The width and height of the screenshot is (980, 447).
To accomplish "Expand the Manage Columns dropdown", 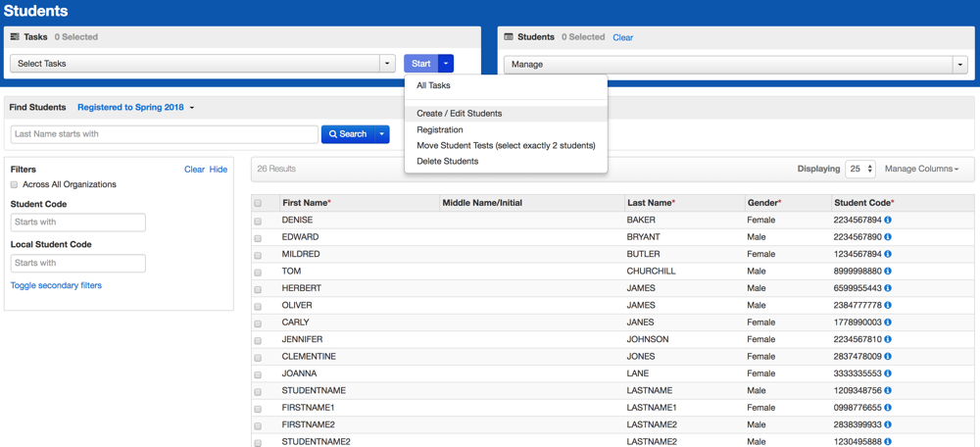I will point(921,169).
